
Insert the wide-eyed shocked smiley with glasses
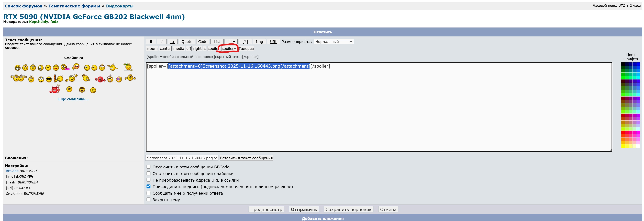click(41, 79)
